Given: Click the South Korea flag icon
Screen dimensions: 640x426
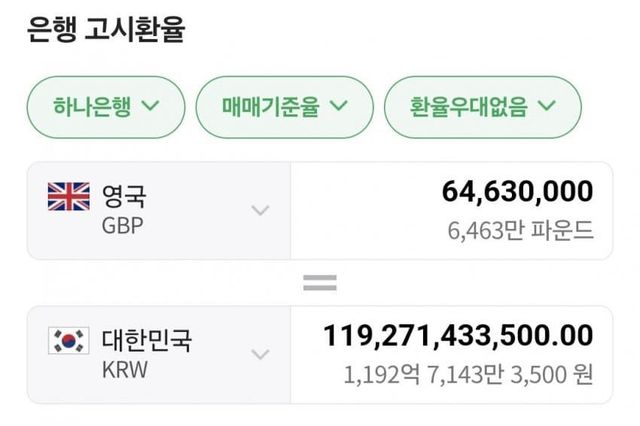Looking at the screenshot, I should (x=68, y=341).
